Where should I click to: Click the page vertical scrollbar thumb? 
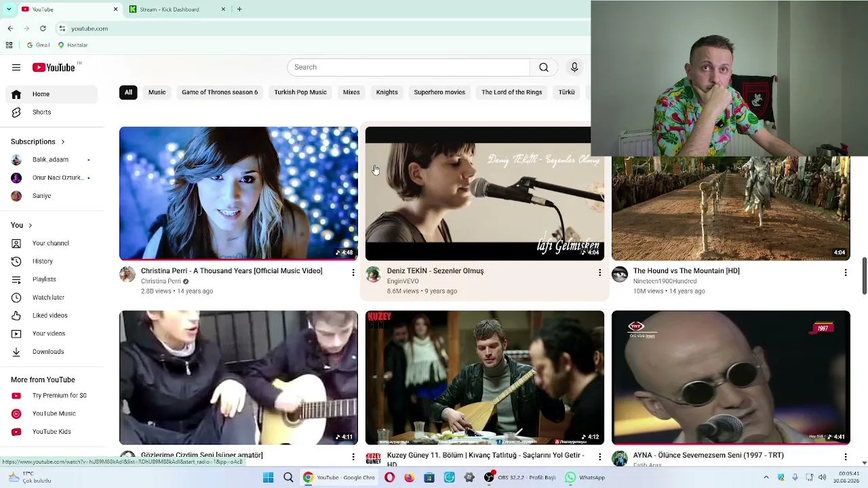pyautogui.click(x=864, y=276)
